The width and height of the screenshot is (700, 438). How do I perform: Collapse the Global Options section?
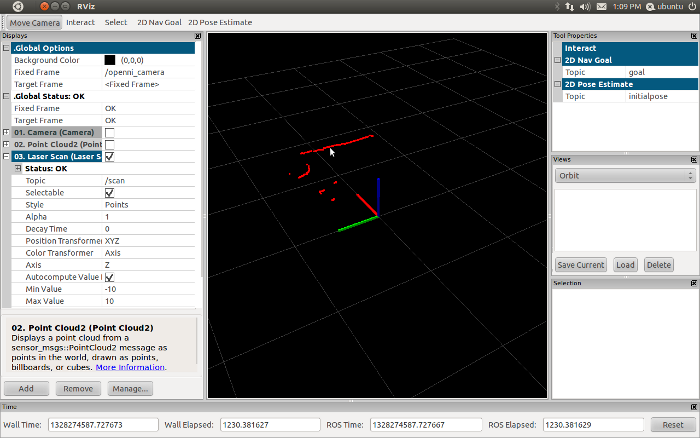[7, 48]
